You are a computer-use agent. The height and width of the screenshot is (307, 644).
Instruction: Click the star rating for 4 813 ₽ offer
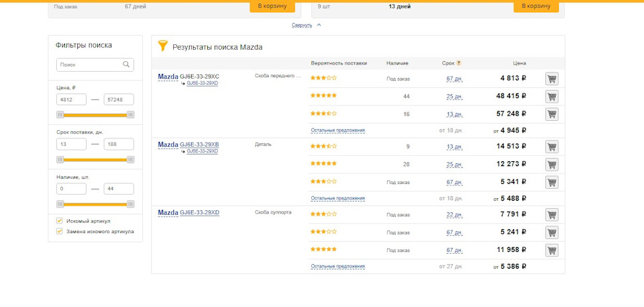pos(323,78)
